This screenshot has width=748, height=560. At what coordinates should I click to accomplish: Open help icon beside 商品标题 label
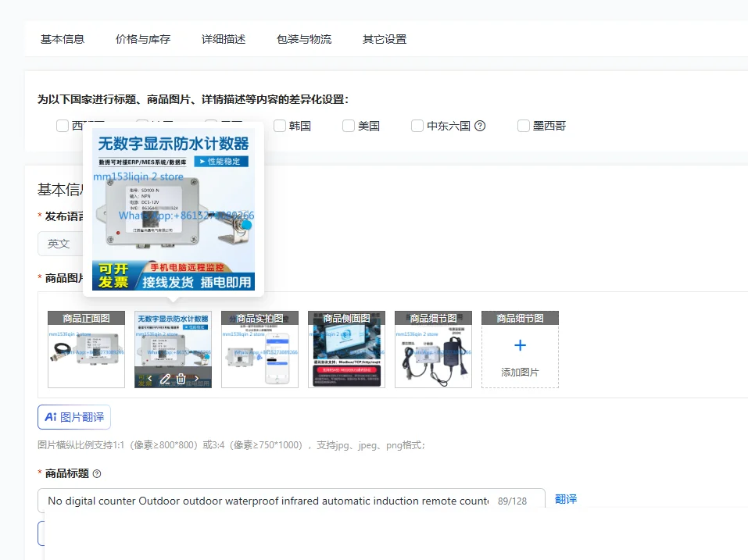pyautogui.click(x=97, y=474)
